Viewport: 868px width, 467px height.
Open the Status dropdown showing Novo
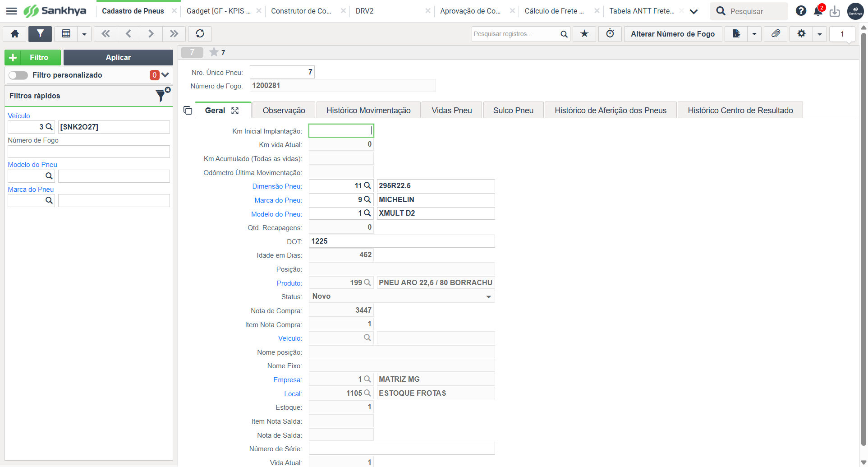coord(402,296)
